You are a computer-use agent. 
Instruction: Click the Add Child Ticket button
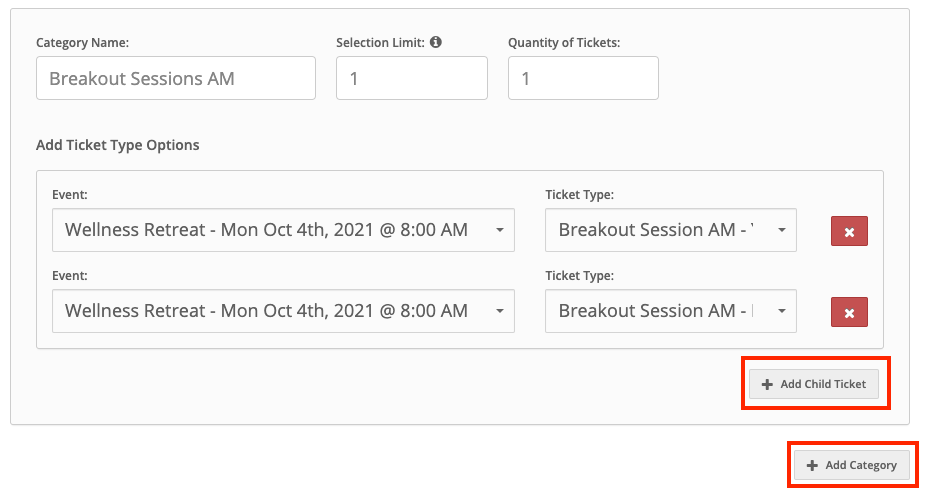coord(814,384)
